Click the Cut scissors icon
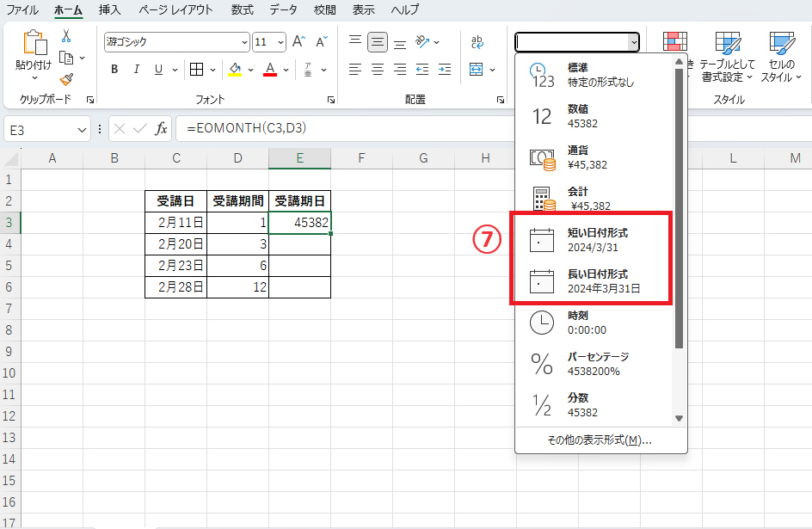Image resolution: width=812 pixels, height=529 pixels. pyautogui.click(x=66, y=36)
